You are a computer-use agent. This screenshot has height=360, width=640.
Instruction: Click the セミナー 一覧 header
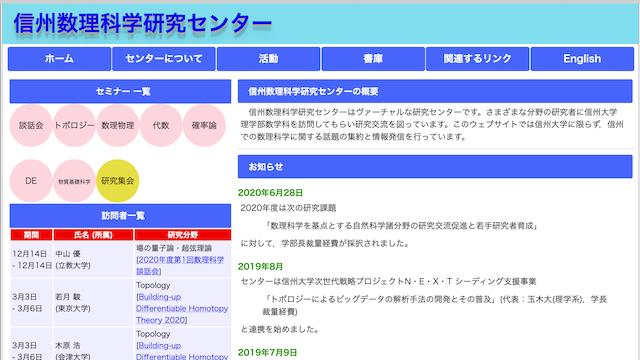tap(120, 91)
